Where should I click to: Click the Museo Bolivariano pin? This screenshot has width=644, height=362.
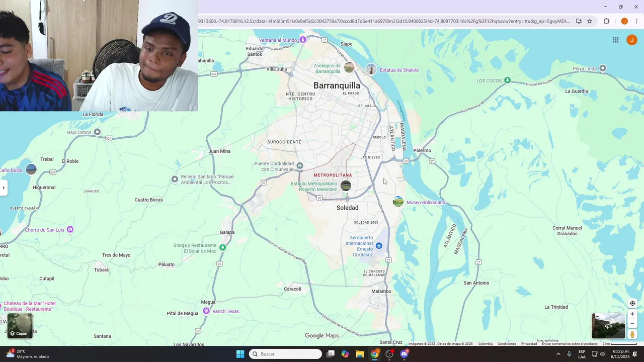tap(398, 202)
